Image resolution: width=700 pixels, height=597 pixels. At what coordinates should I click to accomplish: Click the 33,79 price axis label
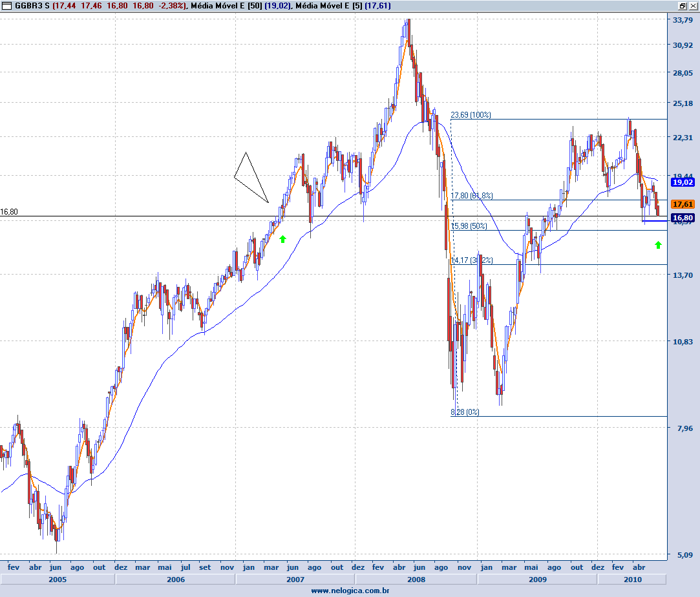(683, 20)
